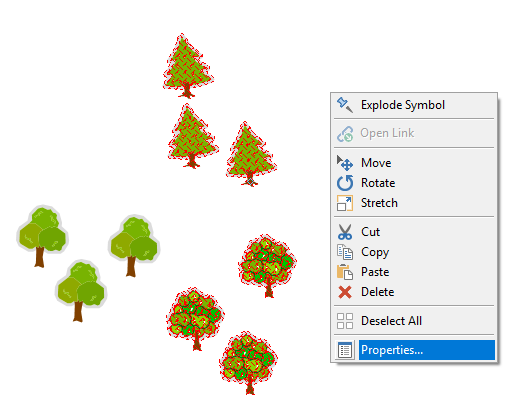
Task: Select the topmost selected pine tree symbol
Action: click(188, 66)
